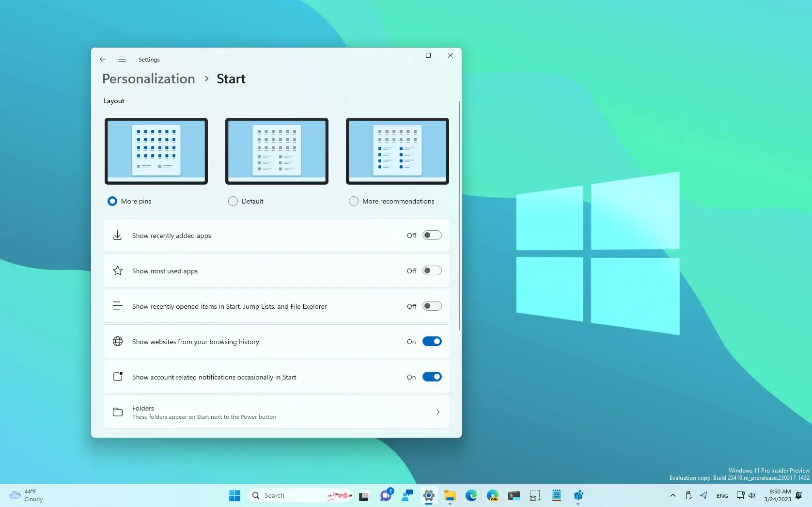The image size is (812, 507).
Task: Click the globe icon for browsing history
Action: 118,341
